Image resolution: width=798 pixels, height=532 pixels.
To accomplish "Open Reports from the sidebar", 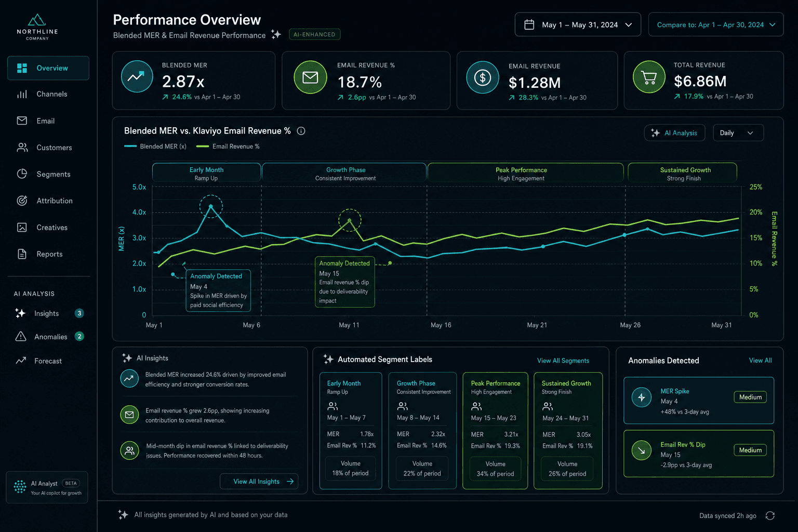I will 48,254.
